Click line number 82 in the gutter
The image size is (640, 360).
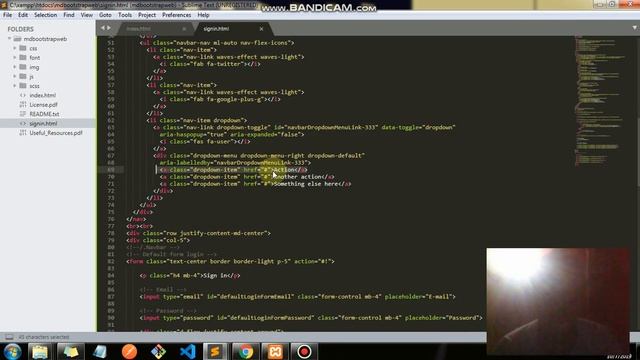pos(111,261)
